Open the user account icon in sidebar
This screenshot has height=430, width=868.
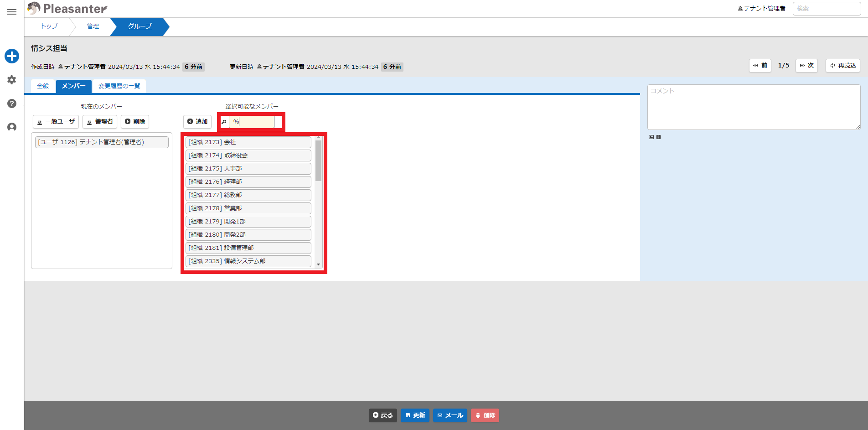coord(12,127)
